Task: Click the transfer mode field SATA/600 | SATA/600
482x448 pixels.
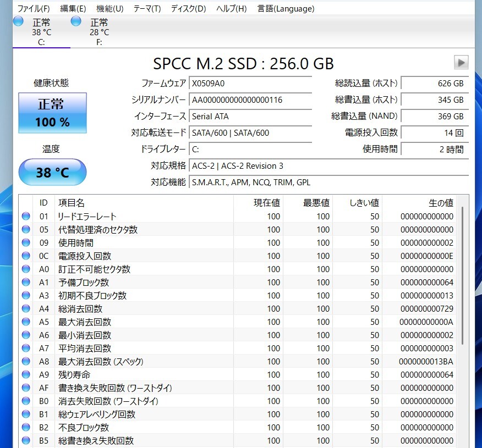Action: point(250,133)
